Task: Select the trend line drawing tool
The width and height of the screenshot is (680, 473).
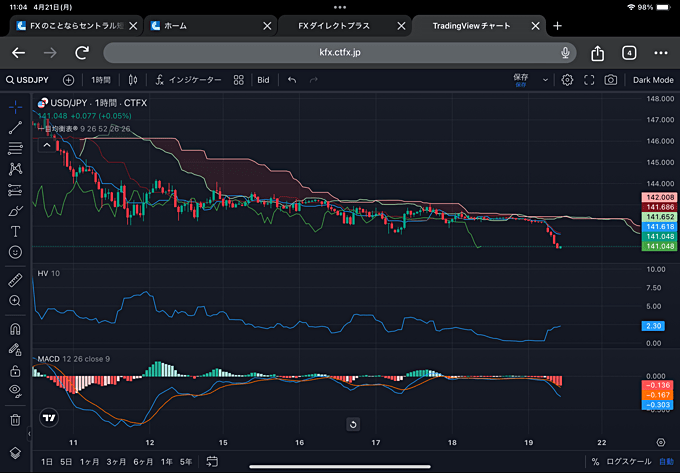Action: point(15,127)
